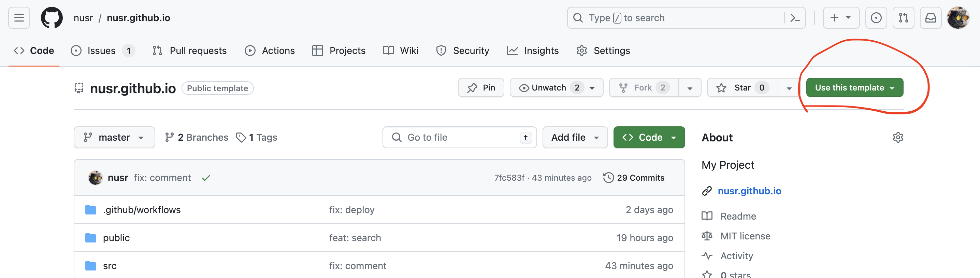Edit About details with gear icon
The image size is (980, 278).
click(898, 138)
